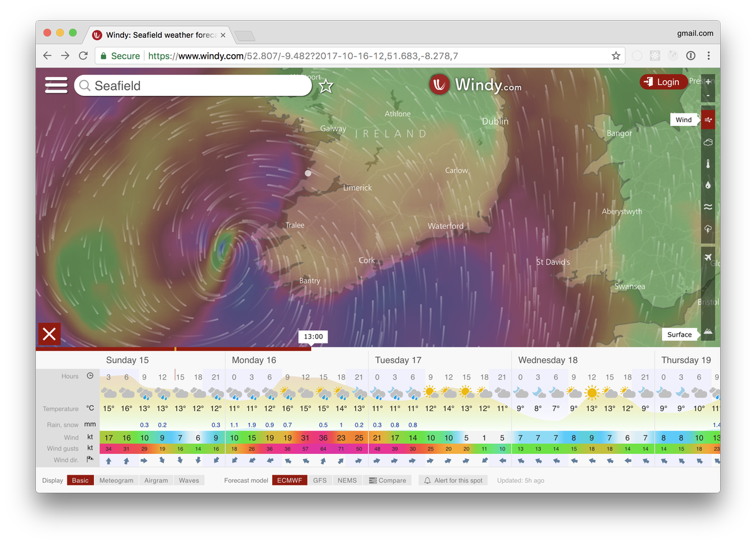Image resolution: width=756 pixels, height=544 pixels.
Task: Open the Surface altitude selector
Action: [680, 334]
